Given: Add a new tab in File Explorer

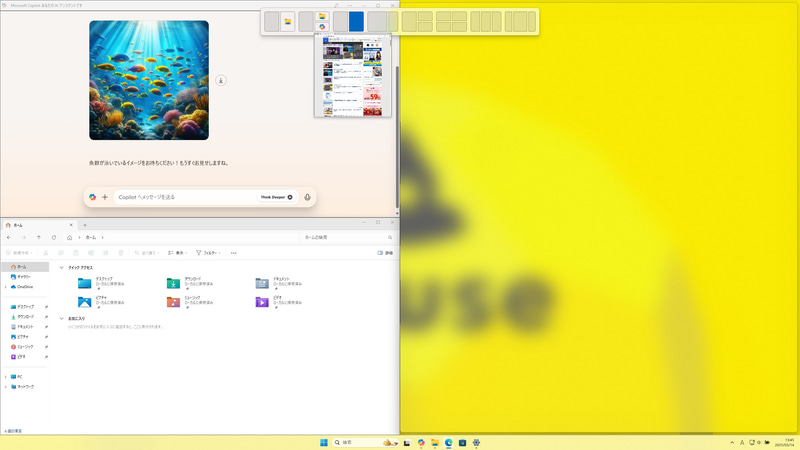Looking at the screenshot, I should pos(85,225).
